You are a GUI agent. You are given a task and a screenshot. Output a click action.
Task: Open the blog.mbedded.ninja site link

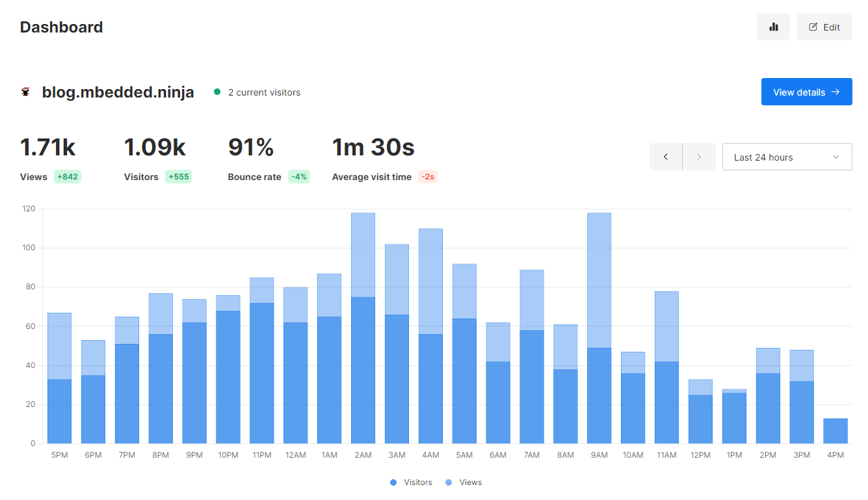click(118, 92)
